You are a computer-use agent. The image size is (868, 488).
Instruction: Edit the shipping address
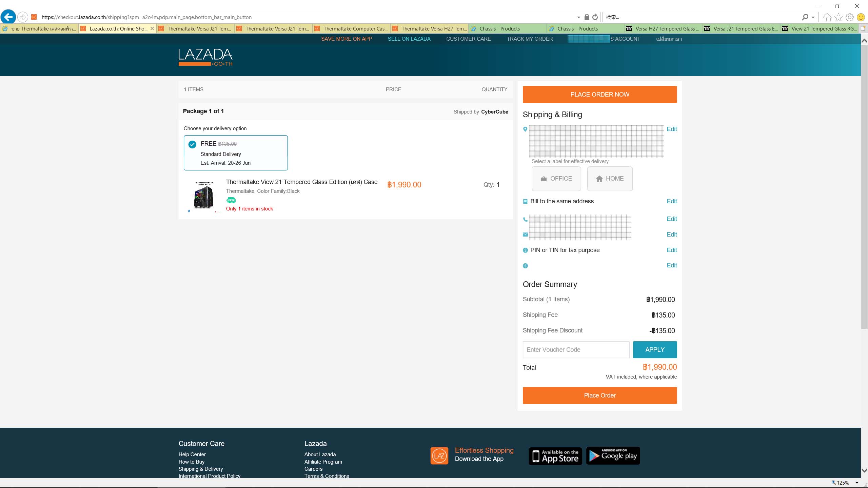click(671, 129)
